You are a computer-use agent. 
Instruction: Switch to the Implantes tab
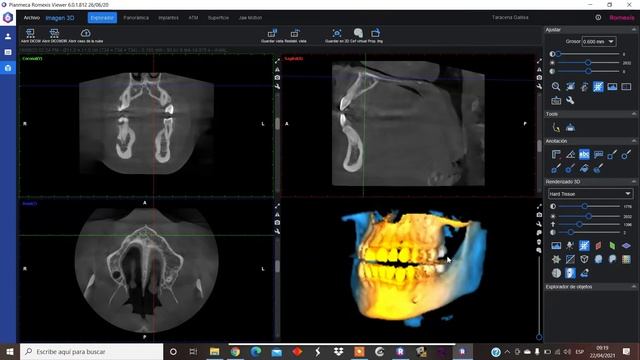[168, 18]
